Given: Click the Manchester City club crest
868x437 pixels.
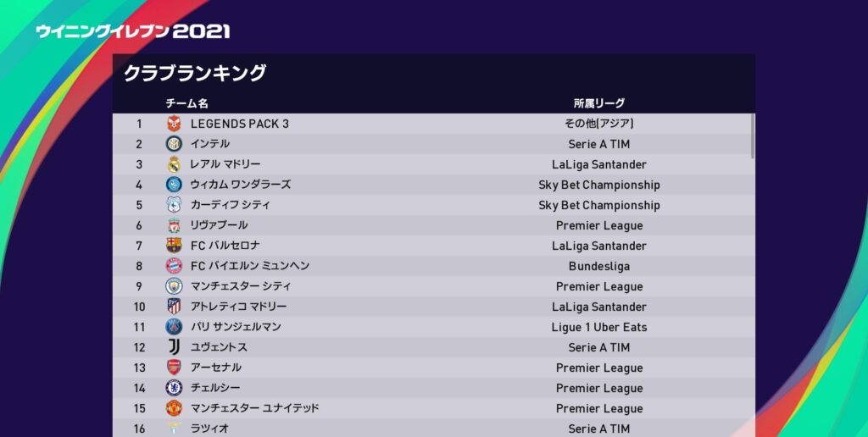Looking at the screenshot, I should [174, 286].
